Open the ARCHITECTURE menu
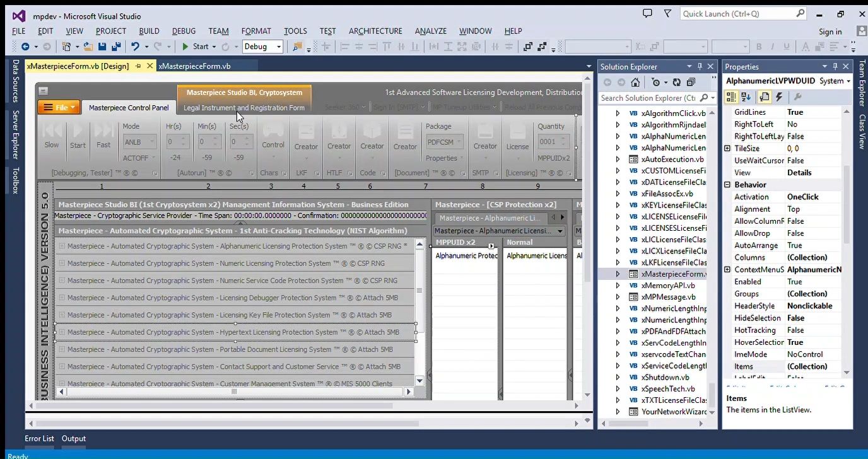This screenshot has height=459, width=868. coord(375,31)
